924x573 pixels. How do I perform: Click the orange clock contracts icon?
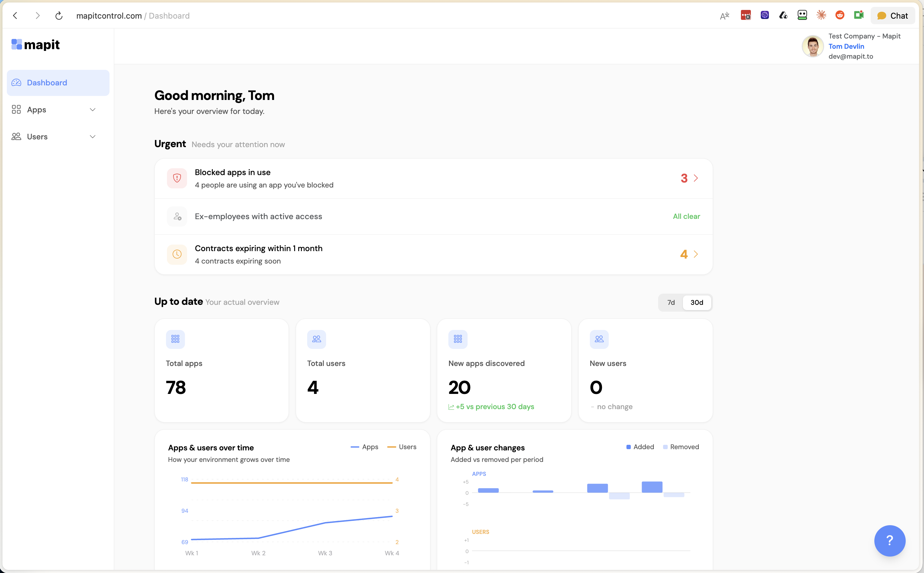[177, 254]
